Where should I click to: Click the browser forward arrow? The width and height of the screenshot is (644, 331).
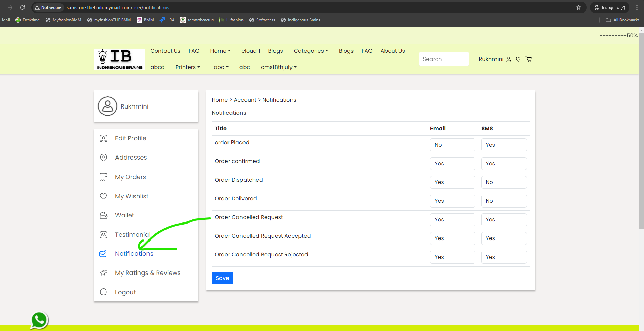10,7
